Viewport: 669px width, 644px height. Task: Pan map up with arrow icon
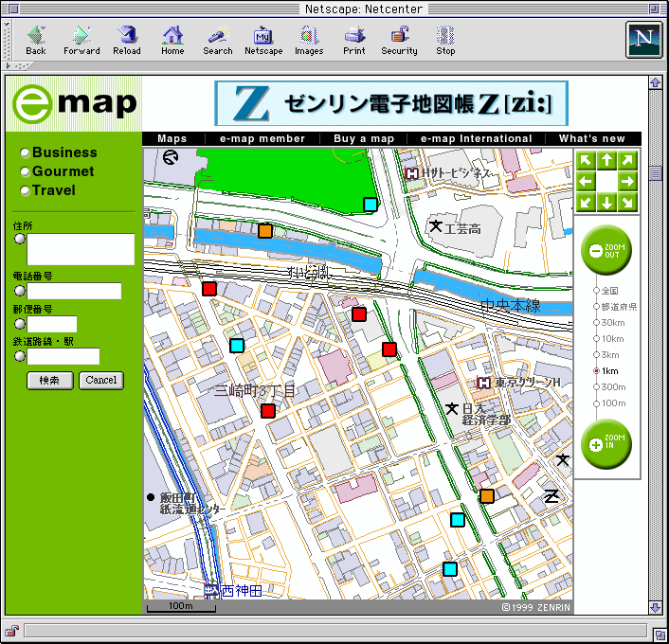(606, 161)
